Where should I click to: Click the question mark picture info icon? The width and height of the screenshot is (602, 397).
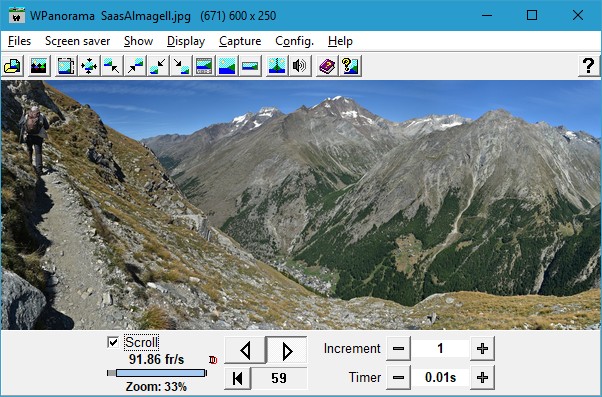pyautogui.click(x=350, y=66)
